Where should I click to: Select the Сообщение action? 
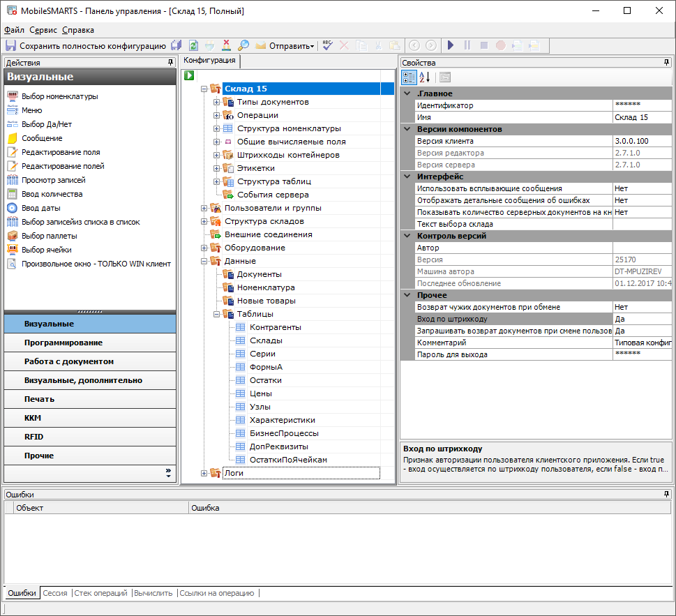[x=43, y=138]
